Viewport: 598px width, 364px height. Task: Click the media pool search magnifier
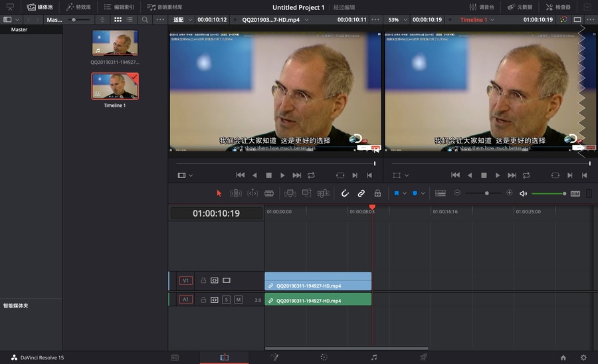(145, 19)
